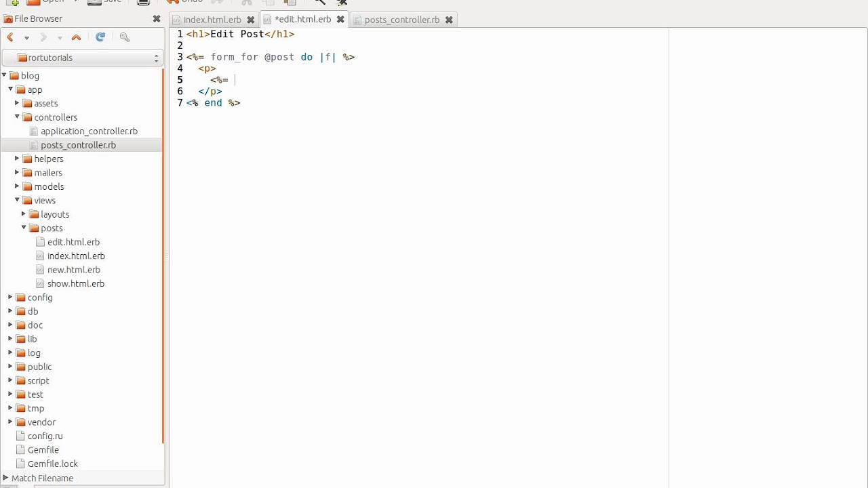The image size is (868, 488).
Task: Click the app folder icon
Action: click(21, 89)
